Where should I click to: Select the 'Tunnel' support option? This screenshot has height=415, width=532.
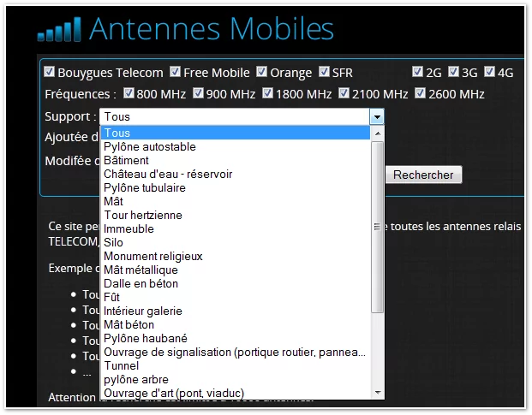coord(121,365)
